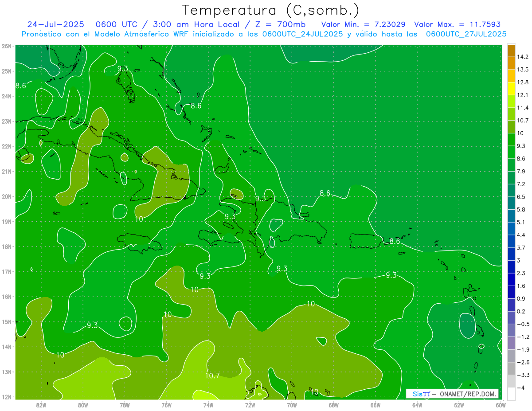The height and width of the screenshot is (411, 532).
Task: Click the 24N latitude axis label
Action: point(7,96)
